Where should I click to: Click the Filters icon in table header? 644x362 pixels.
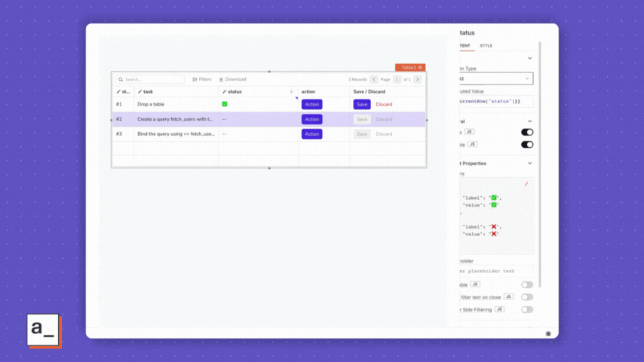195,79
